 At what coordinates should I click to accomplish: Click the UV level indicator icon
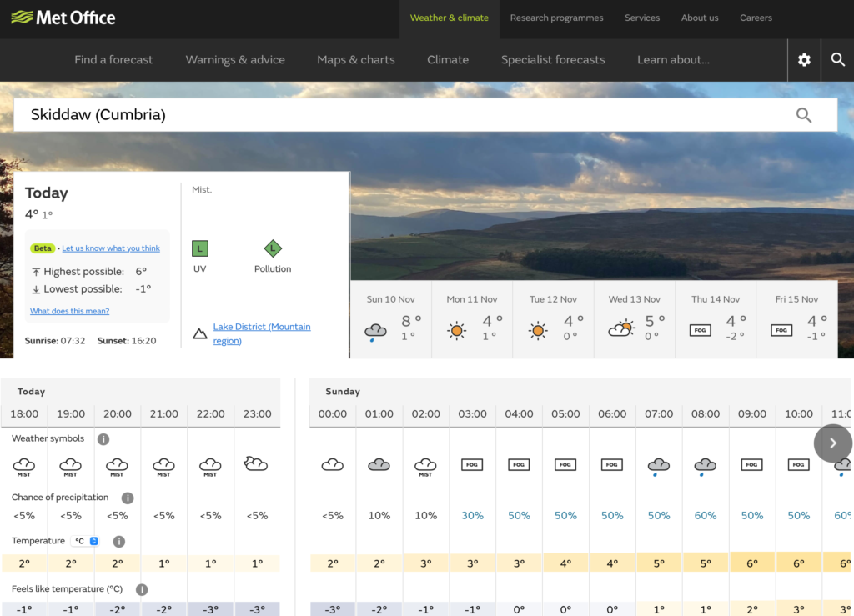click(199, 248)
